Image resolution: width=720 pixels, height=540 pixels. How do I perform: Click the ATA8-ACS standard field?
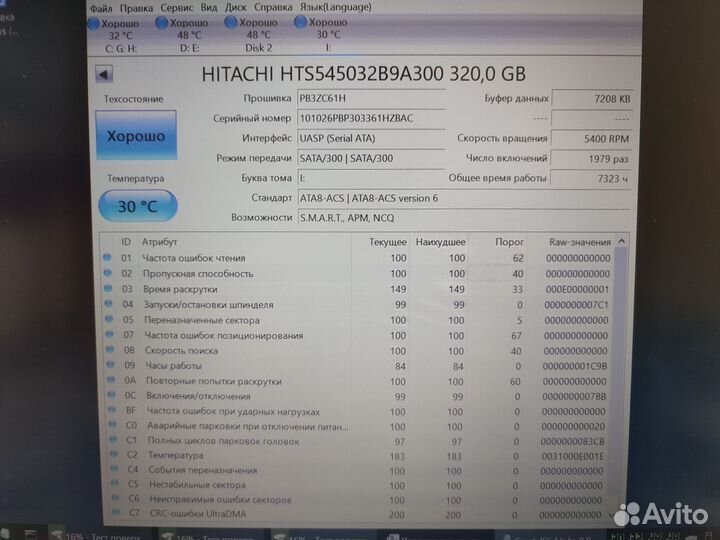click(x=464, y=198)
